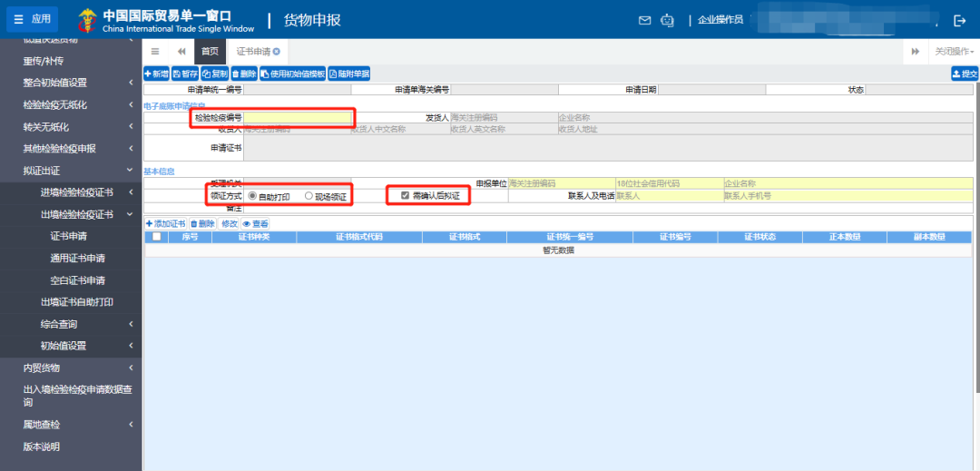Toggle the sidebar with the hamburger icon
The image size is (980, 471).
click(155, 51)
